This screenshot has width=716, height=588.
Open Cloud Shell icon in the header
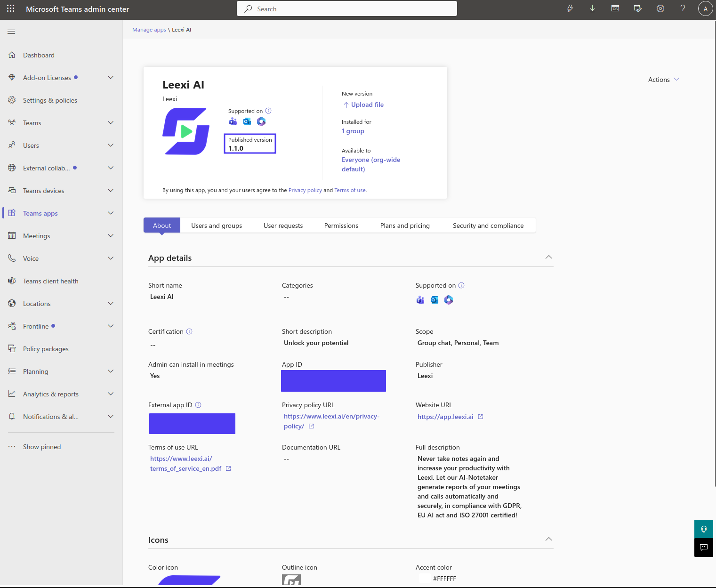tap(615, 8)
